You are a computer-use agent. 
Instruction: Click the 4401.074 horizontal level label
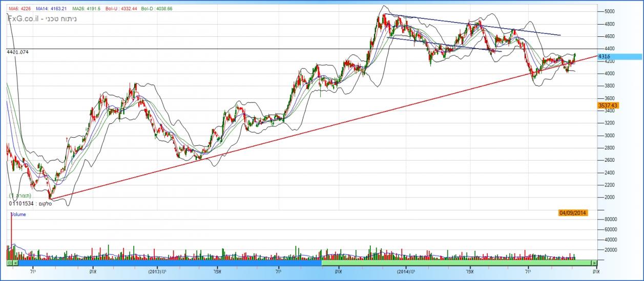coord(17,52)
